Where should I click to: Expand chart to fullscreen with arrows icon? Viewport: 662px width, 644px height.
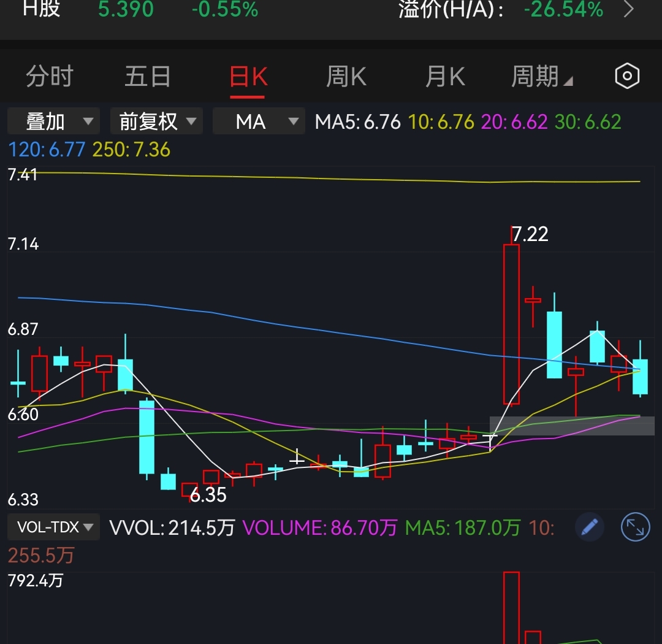click(x=636, y=527)
